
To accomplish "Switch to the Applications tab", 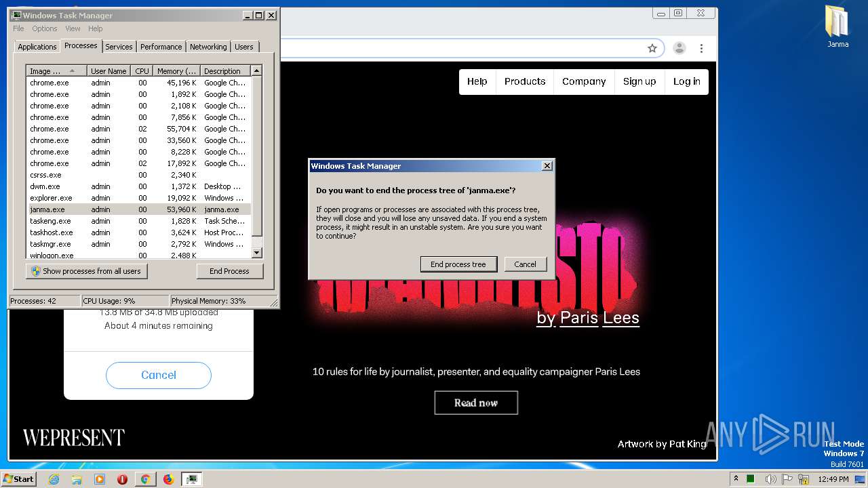I will pos(37,47).
